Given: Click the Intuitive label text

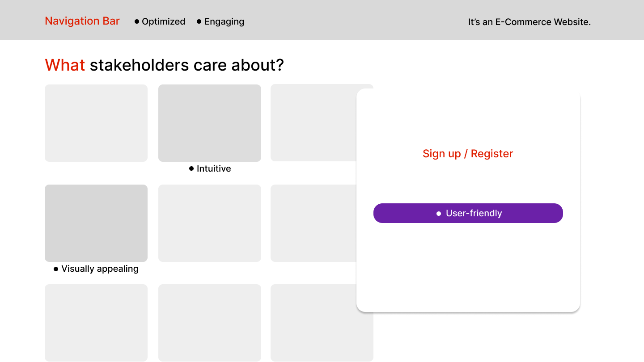Looking at the screenshot, I should (214, 168).
